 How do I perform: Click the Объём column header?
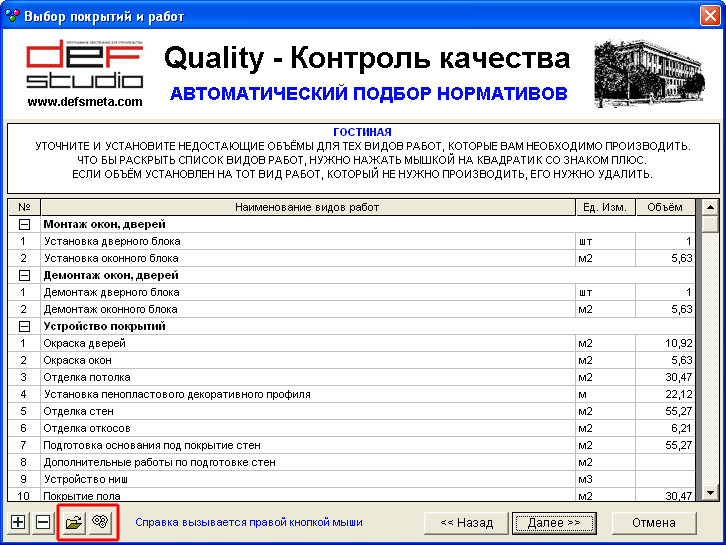tap(665, 207)
